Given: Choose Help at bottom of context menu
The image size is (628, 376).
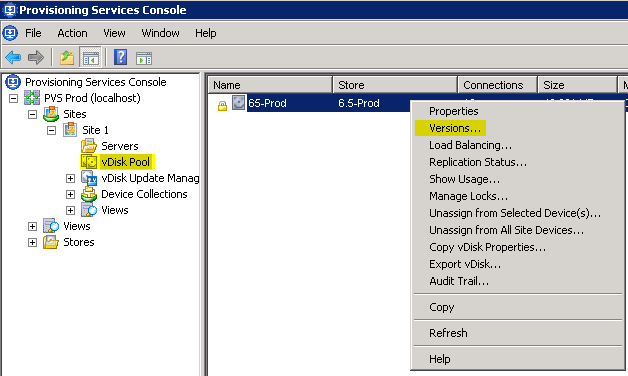Looking at the screenshot, I should tap(517, 359).
